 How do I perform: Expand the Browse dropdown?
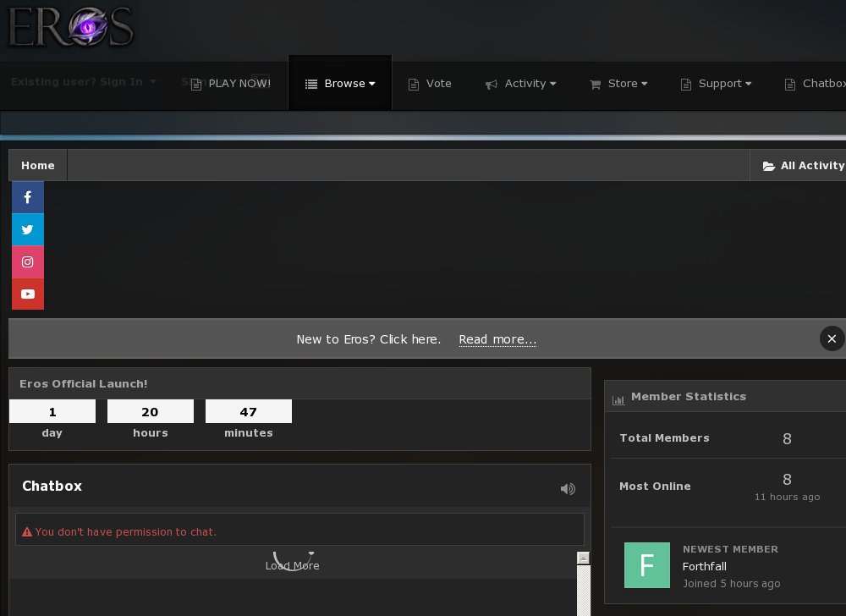(340, 83)
